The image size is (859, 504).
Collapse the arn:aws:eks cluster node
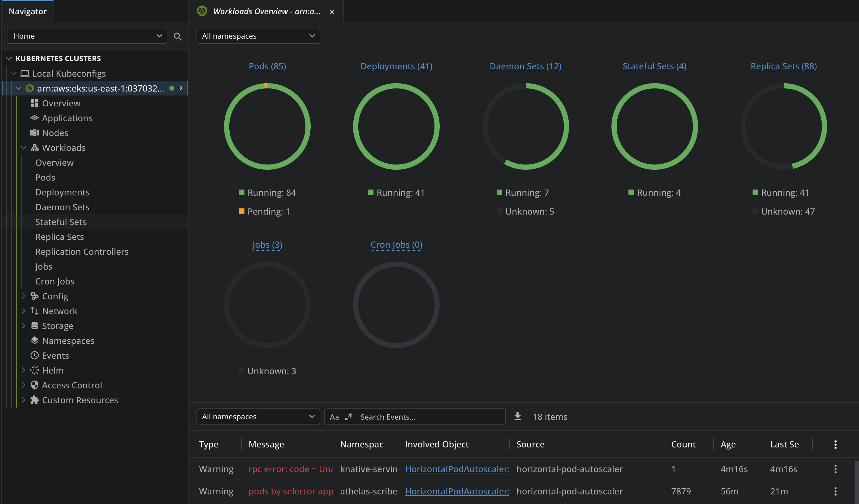[x=19, y=88]
